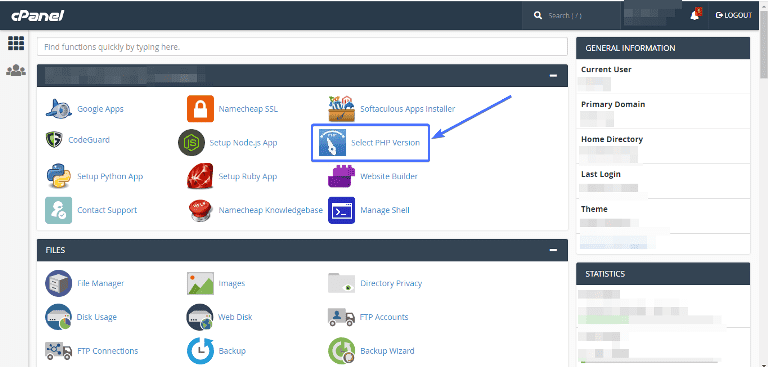Open the Setup Node.js App icon
This screenshot has width=768, height=367.
(191, 143)
